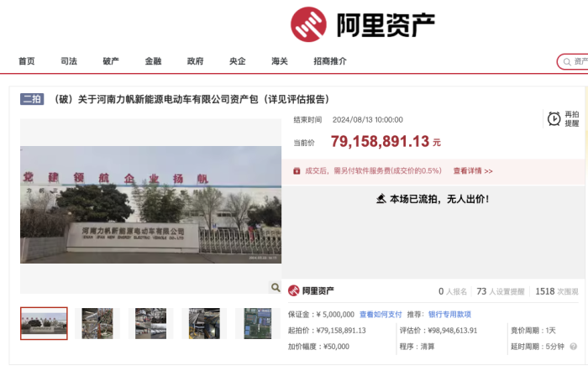Click the red gift icon beside 成交后

(297, 171)
